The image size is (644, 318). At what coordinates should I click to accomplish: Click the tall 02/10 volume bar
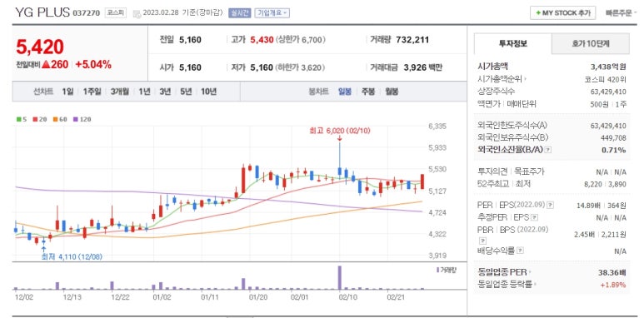340,278
